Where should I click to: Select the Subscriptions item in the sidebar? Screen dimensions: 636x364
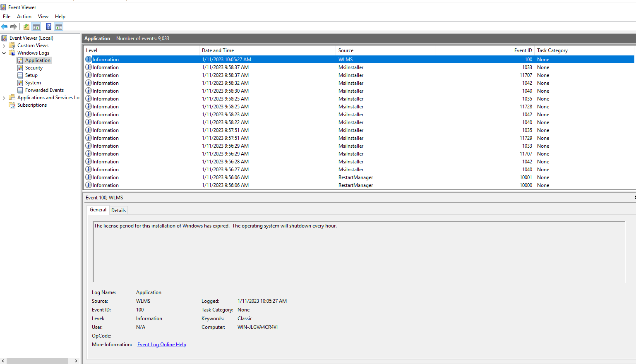coord(31,105)
